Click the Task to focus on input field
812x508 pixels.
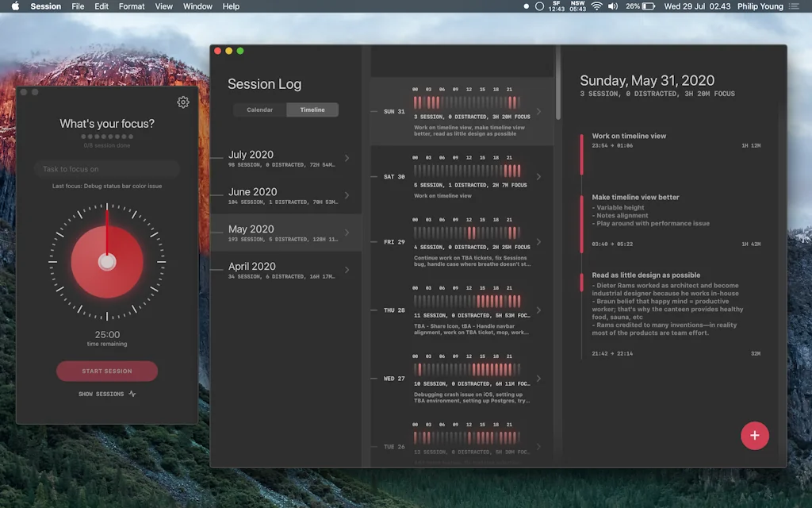click(107, 168)
